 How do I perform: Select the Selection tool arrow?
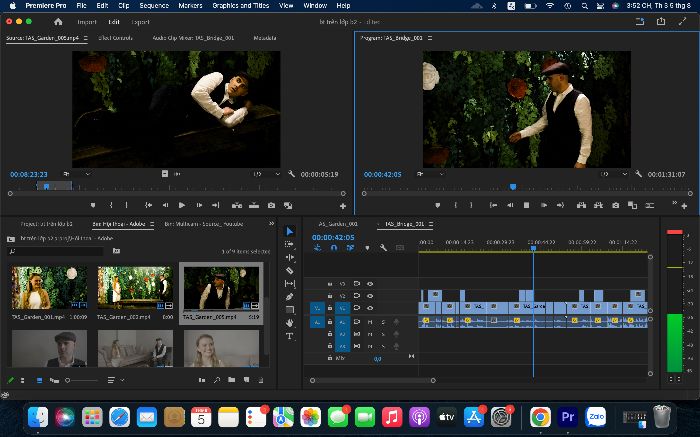pyautogui.click(x=290, y=231)
